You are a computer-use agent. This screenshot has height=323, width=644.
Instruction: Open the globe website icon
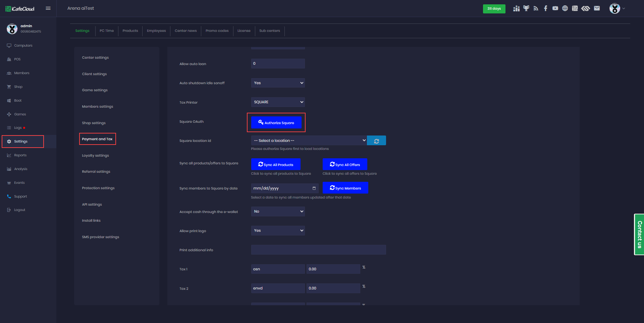point(565,8)
